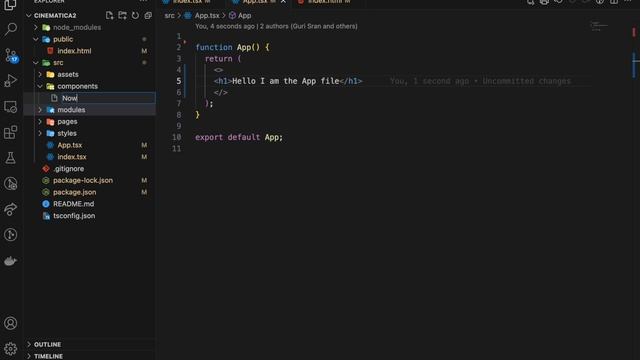The width and height of the screenshot is (640, 360).
Task: Expand the styles folder
Action: [x=40, y=133]
